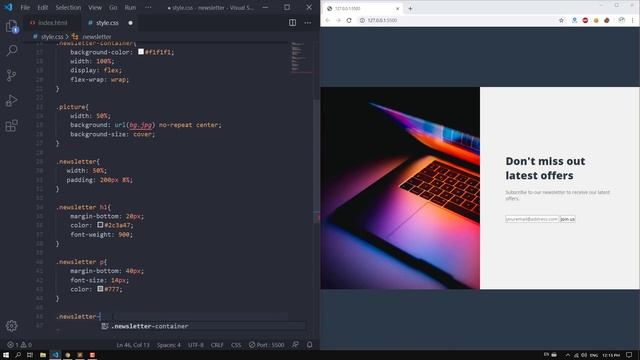Click style.css in the breadcrumb
Image resolution: width=640 pixels, height=360 pixels.
coord(52,37)
